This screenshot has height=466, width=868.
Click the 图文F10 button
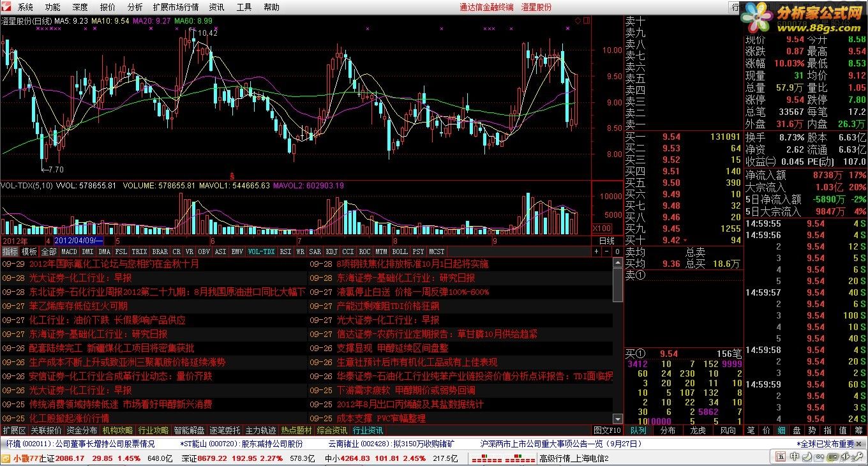pyautogui.click(x=607, y=430)
